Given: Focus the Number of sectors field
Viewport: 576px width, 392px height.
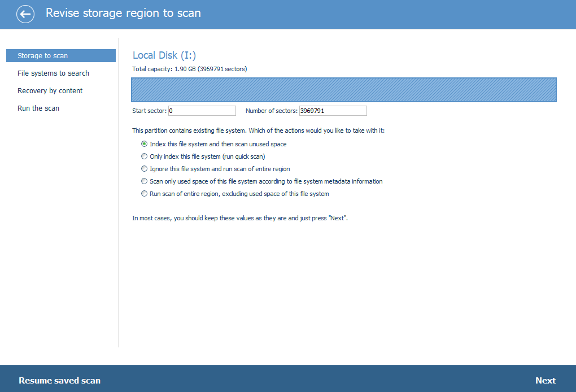Looking at the screenshot, I should (x=333, y=111).
